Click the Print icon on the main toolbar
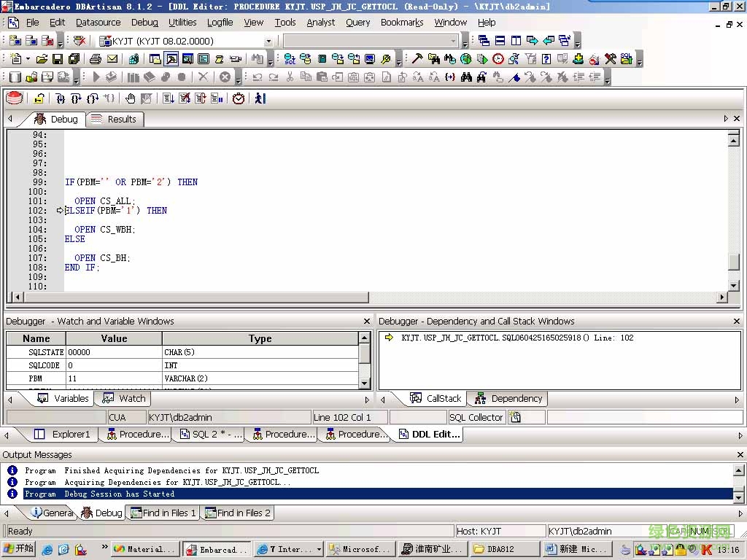Viewport: 747px width, 560px height. [94, 59]
